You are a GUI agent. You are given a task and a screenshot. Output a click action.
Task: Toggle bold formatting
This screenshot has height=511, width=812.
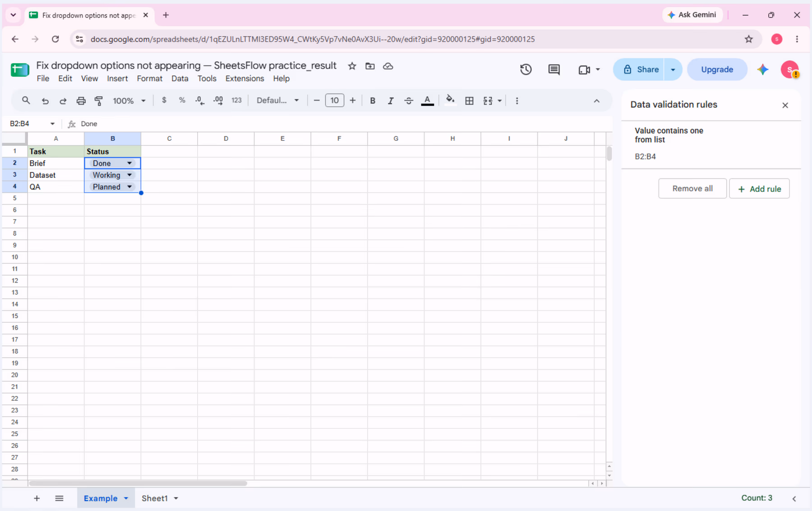coord(373,101)
